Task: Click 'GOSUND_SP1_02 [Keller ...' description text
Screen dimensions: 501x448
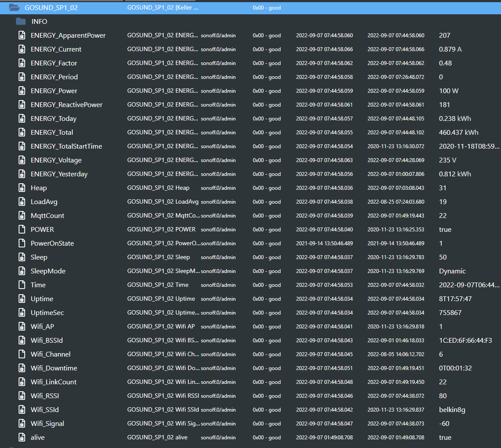Action: pyautogui.click(x=163, y=8)
